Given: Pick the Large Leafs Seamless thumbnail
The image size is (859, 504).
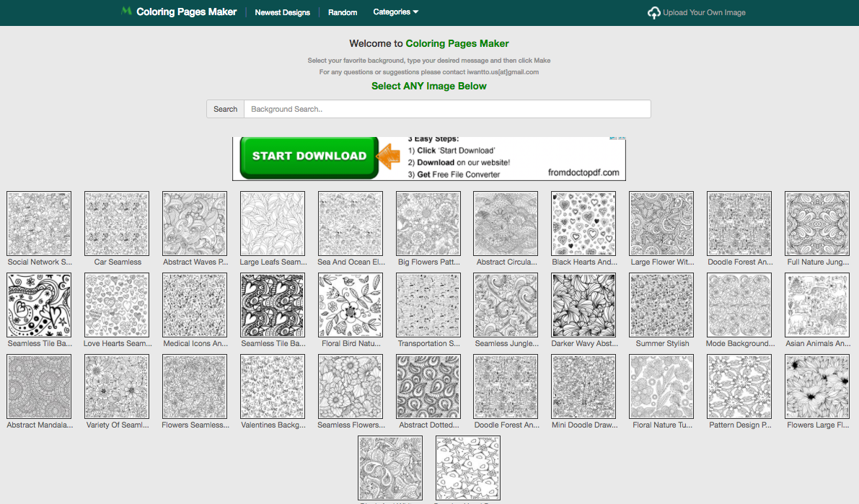Looking at the screenshot, I should [x=273, y=224].
